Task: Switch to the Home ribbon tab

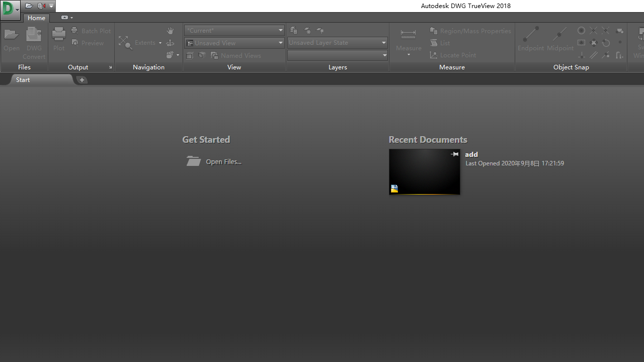Action: [36, 18]
